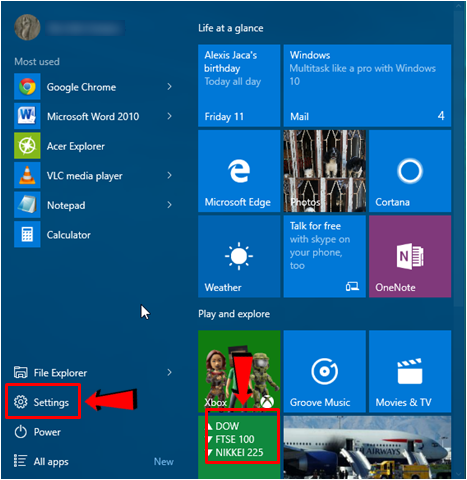Open the Movies & TV tile
Image resolution: width=467 pixels, height=480 pixels.
click(410, 371)
